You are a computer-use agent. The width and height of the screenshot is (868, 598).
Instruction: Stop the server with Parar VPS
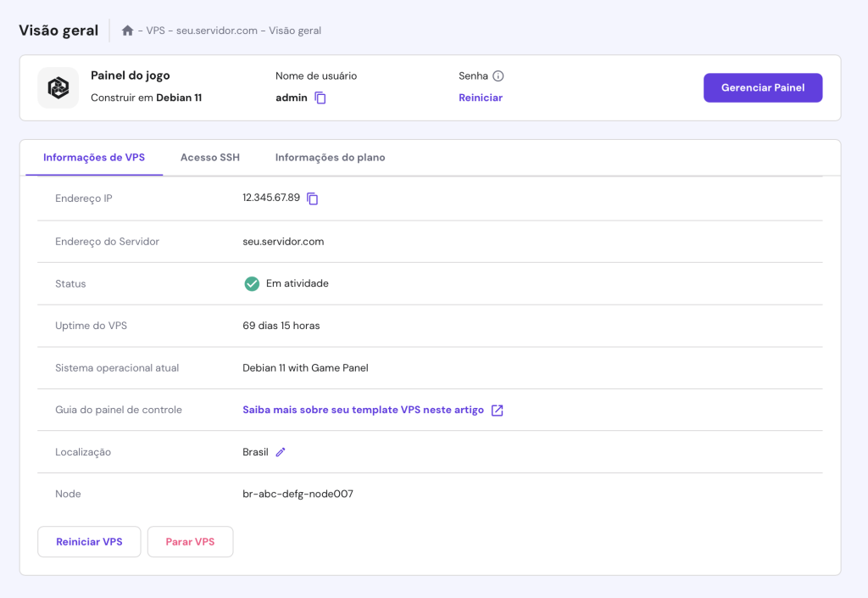point(190,542)
